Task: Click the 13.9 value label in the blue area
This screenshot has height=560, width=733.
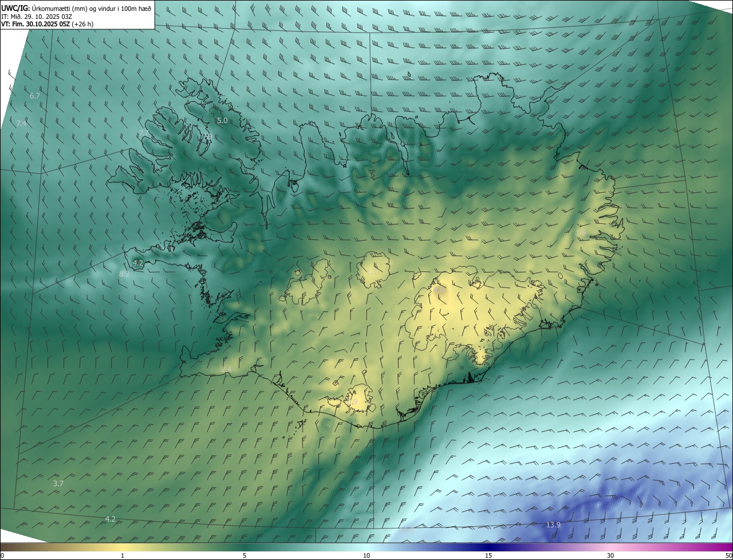Action: coord(553,525)
